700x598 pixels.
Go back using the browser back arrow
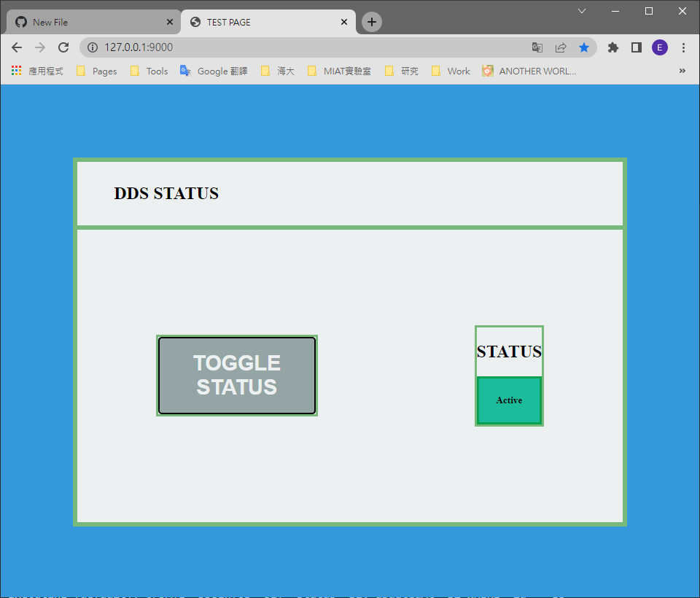17,47
